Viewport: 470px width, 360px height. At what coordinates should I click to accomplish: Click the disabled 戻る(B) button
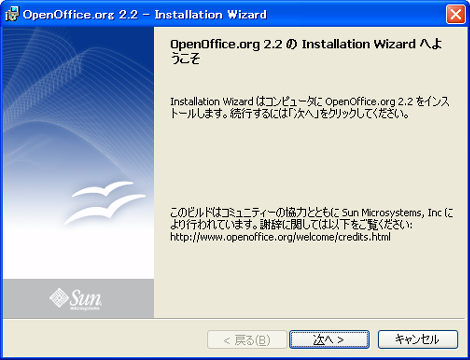coord(247,340)
